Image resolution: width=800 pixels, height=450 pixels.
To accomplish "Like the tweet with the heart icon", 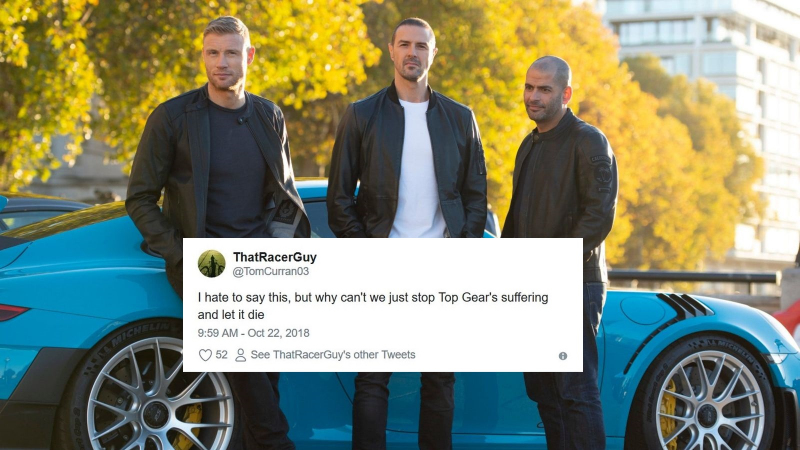I will (205, 355).
